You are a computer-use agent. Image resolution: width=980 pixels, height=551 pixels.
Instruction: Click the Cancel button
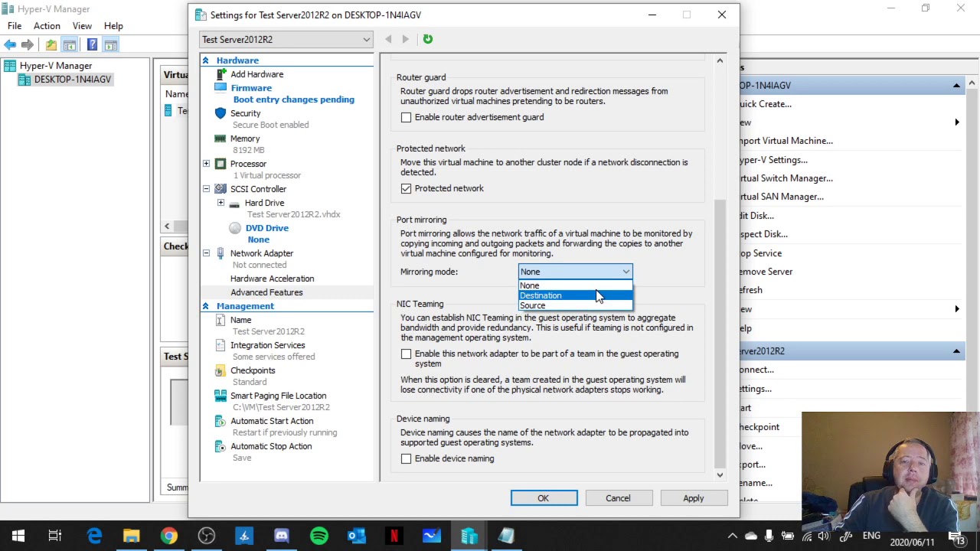pyautogui.click(x=618, y=498)
